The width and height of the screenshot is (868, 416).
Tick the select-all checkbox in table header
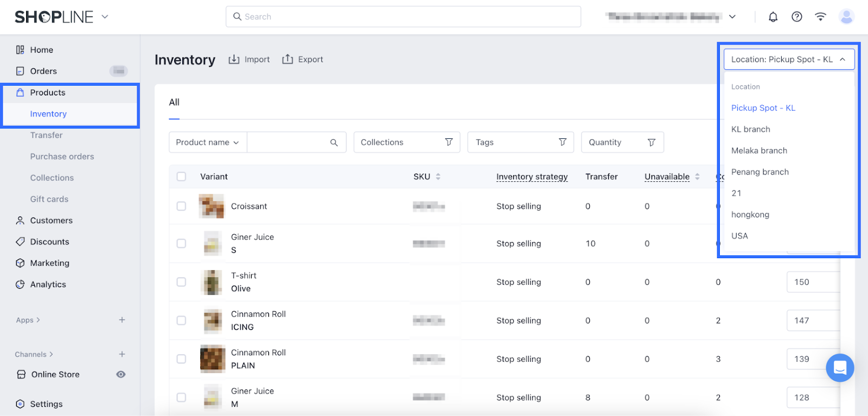[181, 177]
